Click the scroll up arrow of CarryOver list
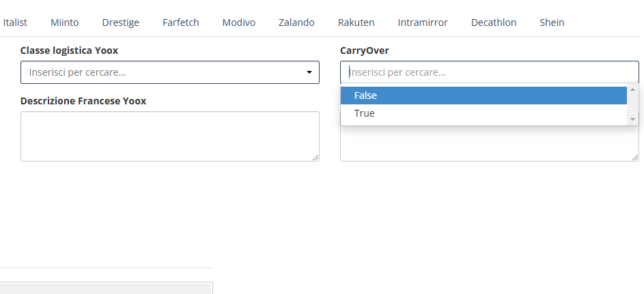The width and height of the screenshot is (644, 294). pyautogui.click(x=632, y=89)
